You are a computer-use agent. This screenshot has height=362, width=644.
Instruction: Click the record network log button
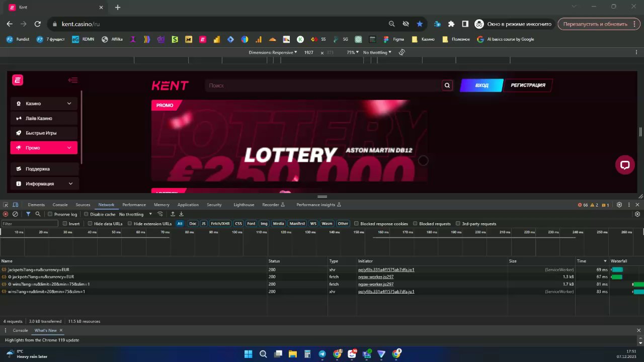pos(6,214)
